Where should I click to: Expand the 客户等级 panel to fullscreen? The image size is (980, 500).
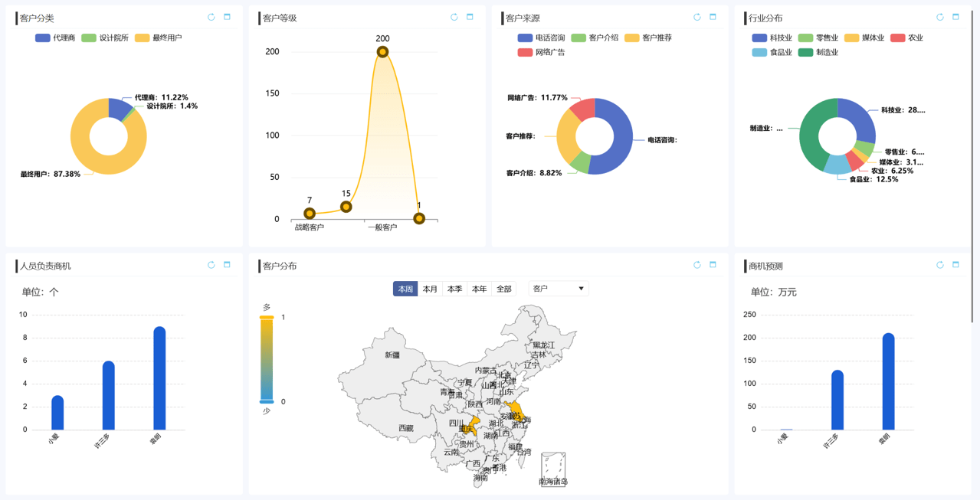pos(471,15)
